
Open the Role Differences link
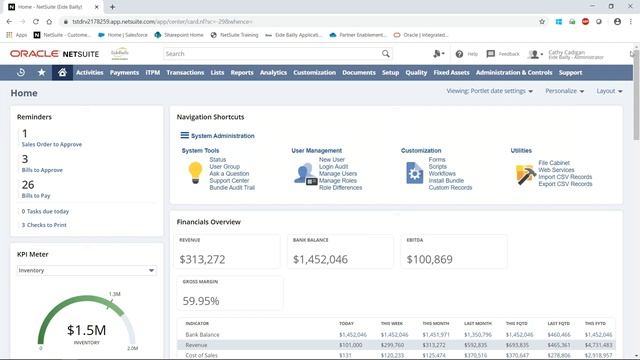340,187
